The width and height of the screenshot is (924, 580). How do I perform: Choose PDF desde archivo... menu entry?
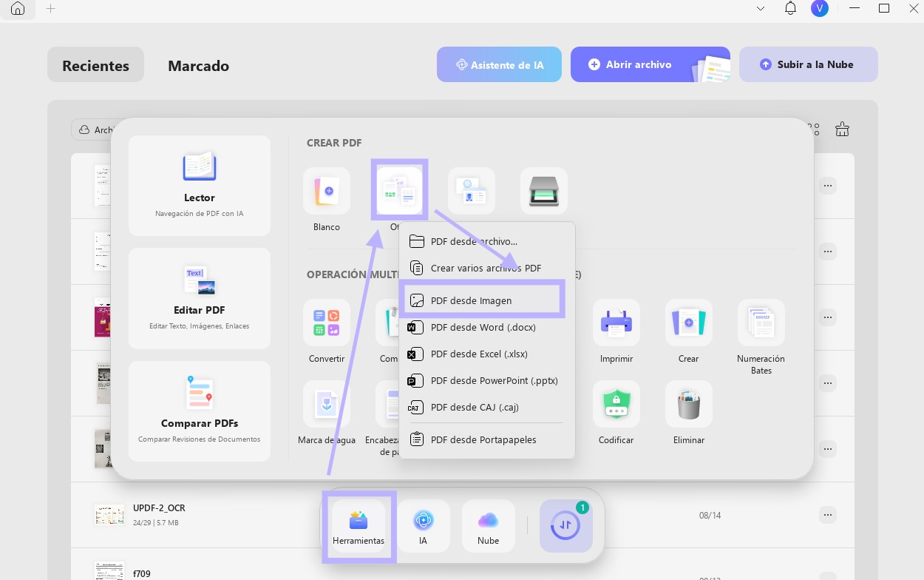pyautogui.click(x=486, y=241)
